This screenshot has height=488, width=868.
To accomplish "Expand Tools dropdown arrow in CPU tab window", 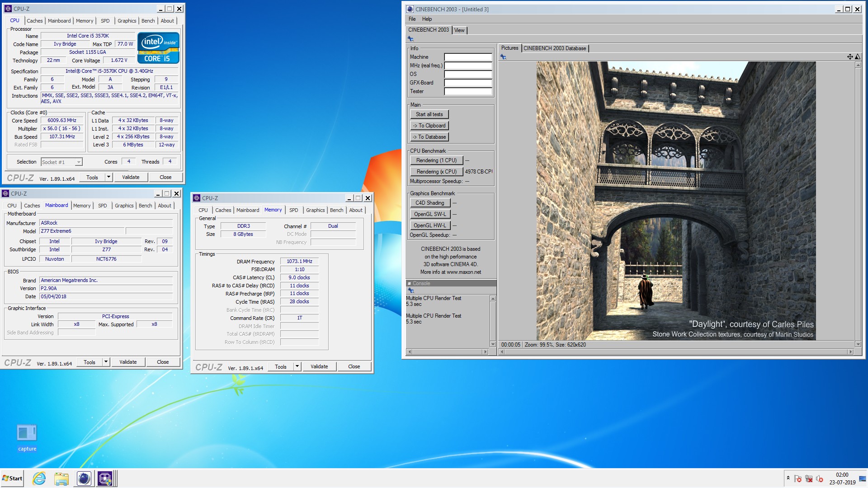I will tap(108, 177).
